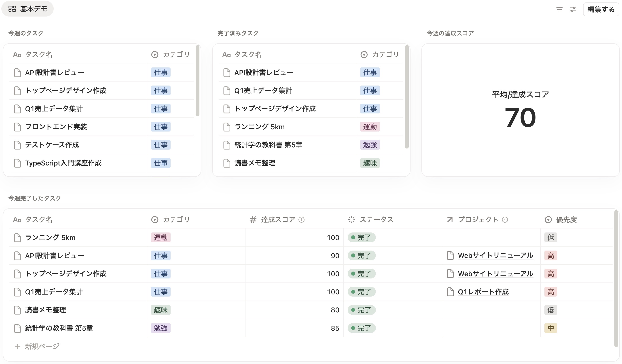Click the filter icon in the top toolbar
Viewport: 622px width, 364px height.
(559, 9)
